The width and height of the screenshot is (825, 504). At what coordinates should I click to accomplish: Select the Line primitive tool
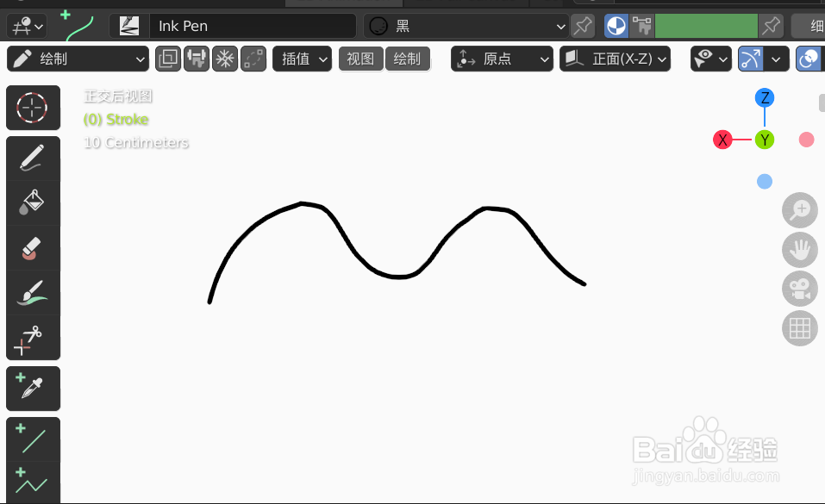pos(33,439)
